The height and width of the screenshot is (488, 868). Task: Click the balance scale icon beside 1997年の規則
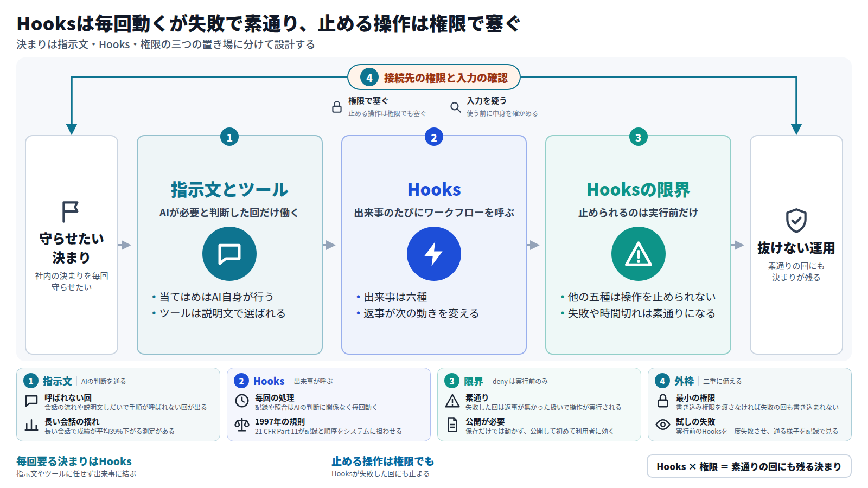242,425
